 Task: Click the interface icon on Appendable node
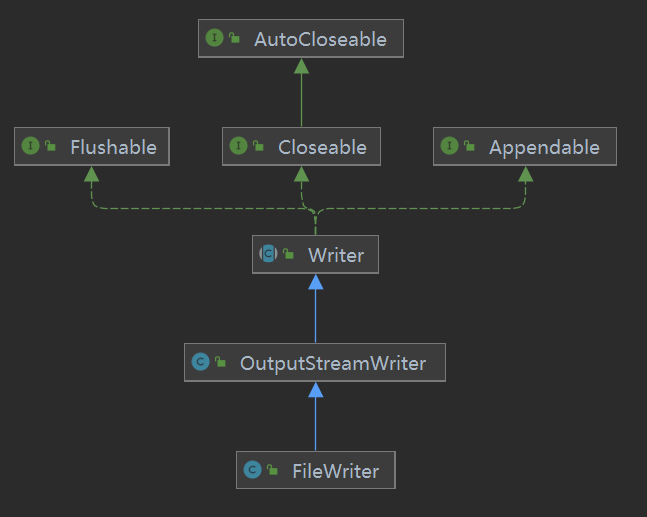tap(450, 146)
